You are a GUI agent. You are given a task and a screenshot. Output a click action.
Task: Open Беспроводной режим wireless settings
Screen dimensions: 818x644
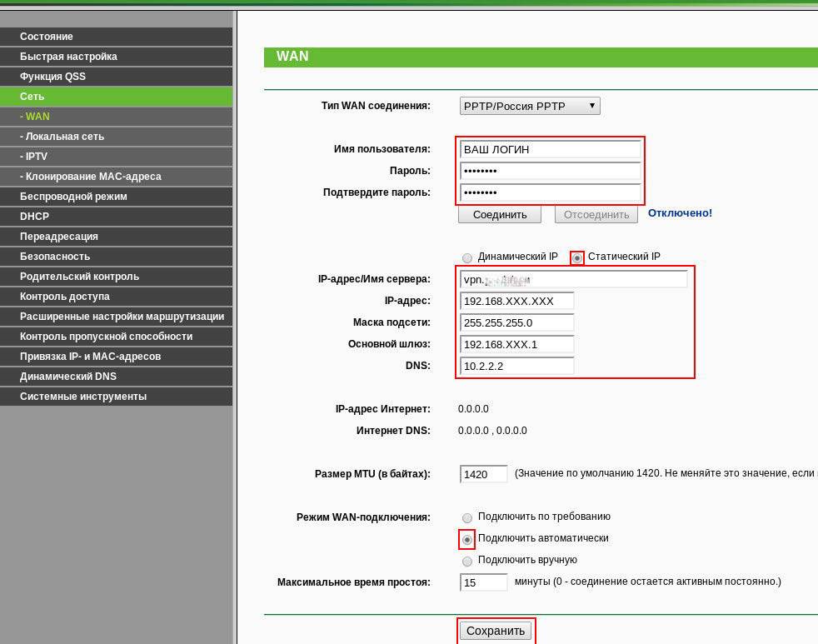click(116, 197)
